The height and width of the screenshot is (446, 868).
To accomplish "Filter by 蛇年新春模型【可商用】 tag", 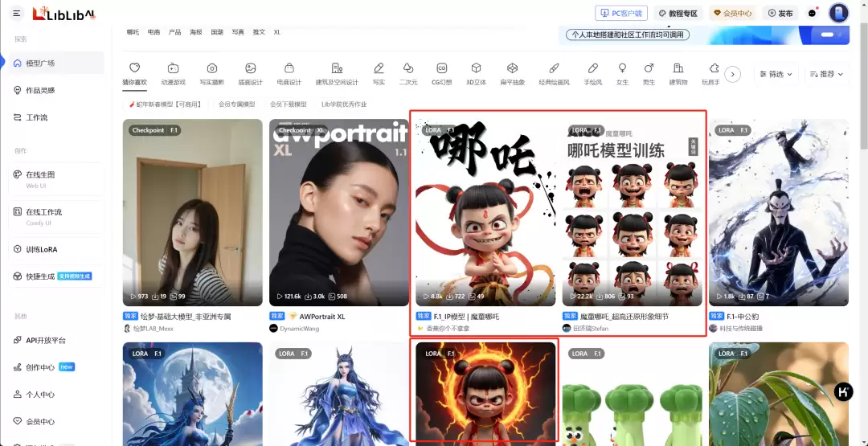I will (165, 104).
